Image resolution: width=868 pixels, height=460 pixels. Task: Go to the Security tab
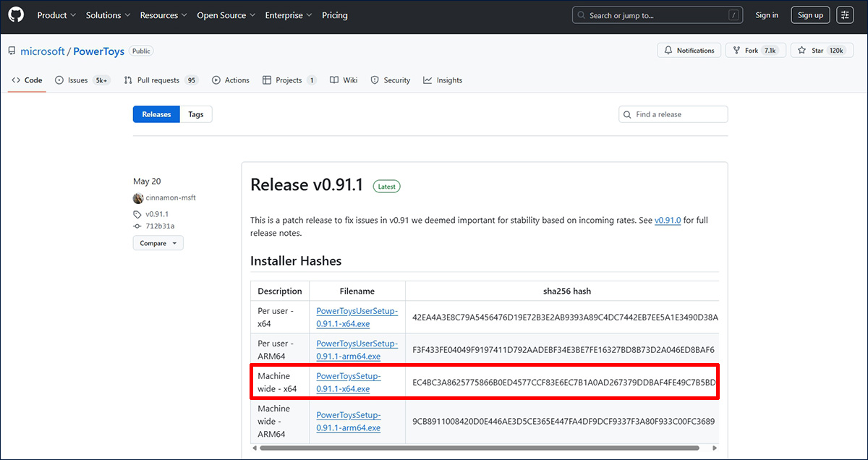391,80
